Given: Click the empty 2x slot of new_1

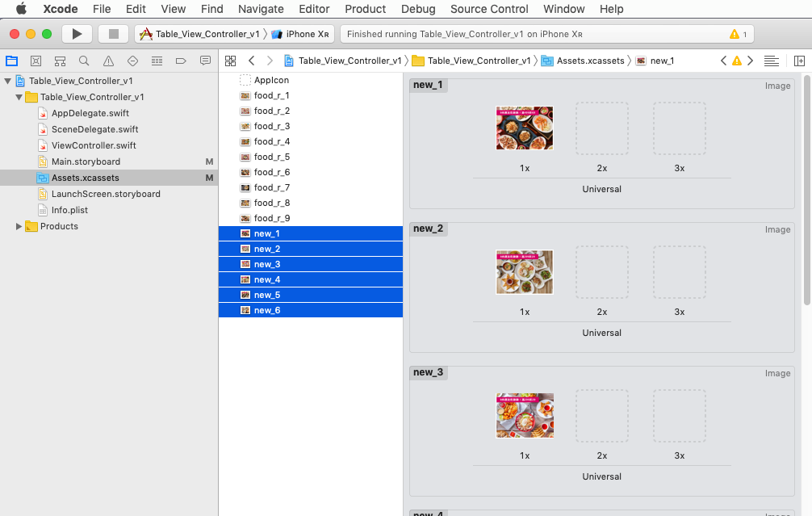Looking at the screenshot, I should pos(602,128).
